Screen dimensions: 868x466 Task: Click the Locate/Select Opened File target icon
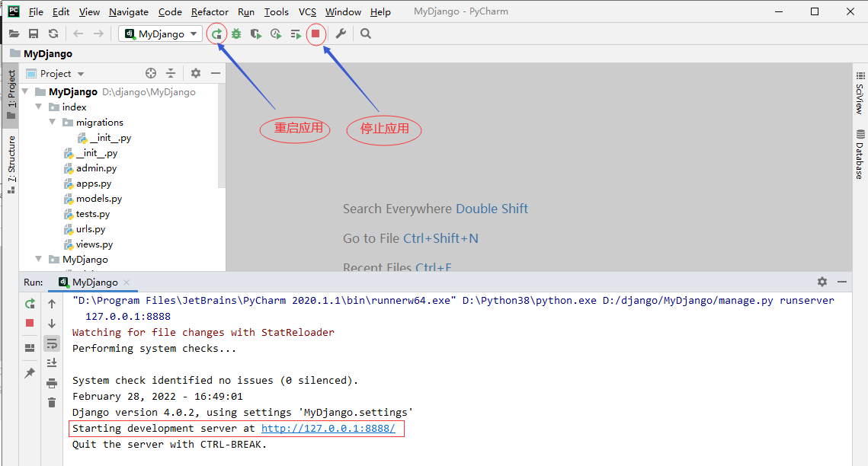[x=151, y=73]
